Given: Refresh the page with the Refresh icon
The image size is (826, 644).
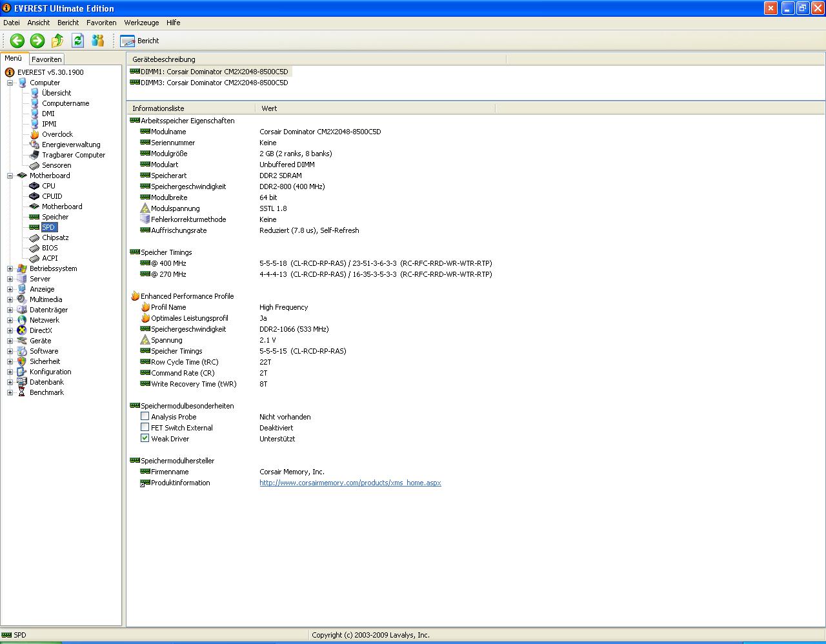Looking at the screenshot, I should pos(78,41).
